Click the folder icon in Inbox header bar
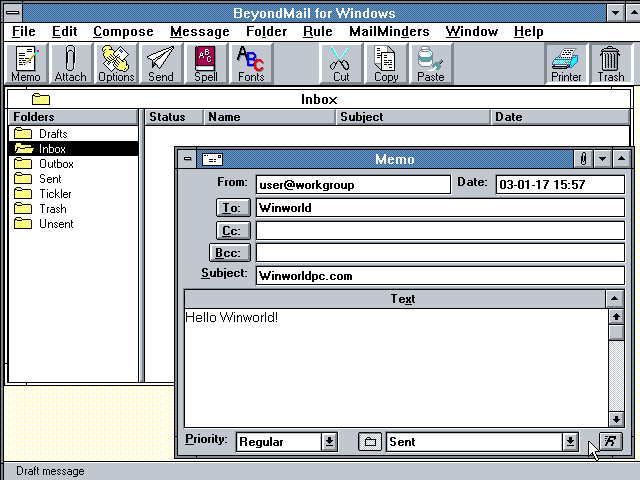 click(x=41, y=99)
